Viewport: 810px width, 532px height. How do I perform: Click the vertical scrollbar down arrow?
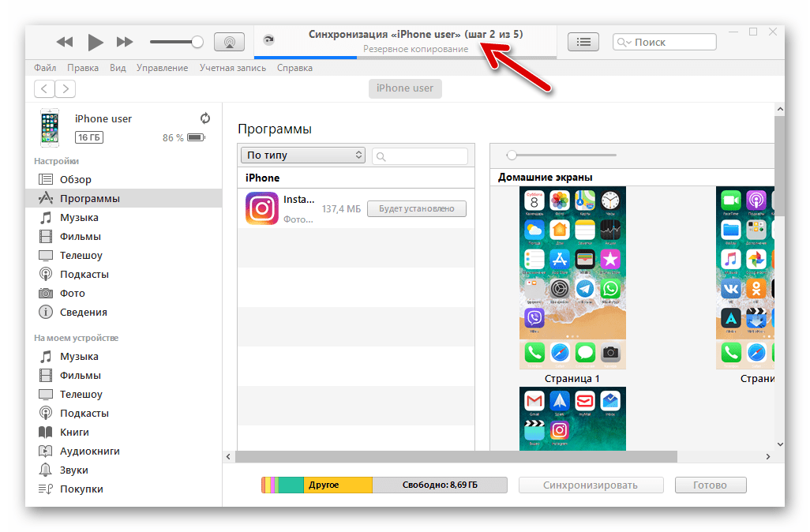780,444
